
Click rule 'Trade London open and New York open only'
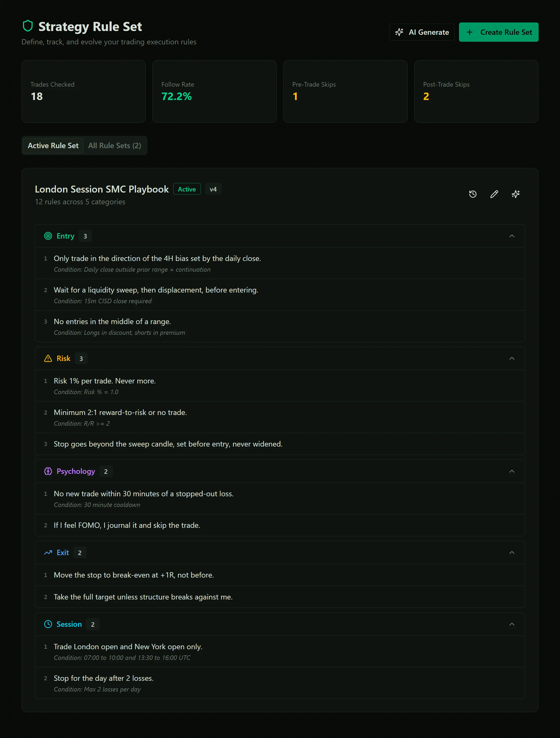280,652
